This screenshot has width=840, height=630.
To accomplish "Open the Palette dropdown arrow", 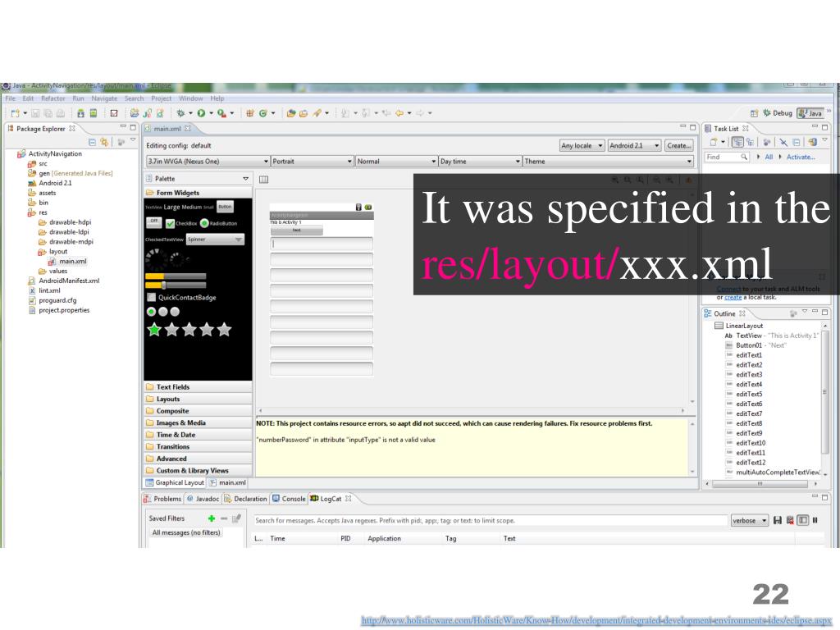I will click(x=245, y=178).
